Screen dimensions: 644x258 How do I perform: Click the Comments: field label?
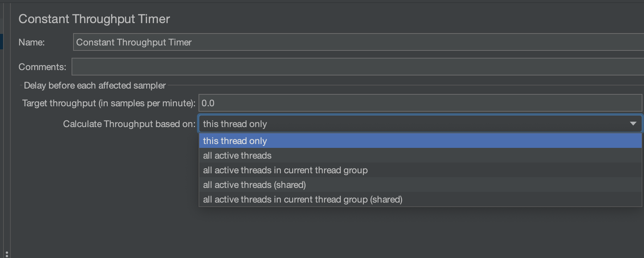(42, 66)
